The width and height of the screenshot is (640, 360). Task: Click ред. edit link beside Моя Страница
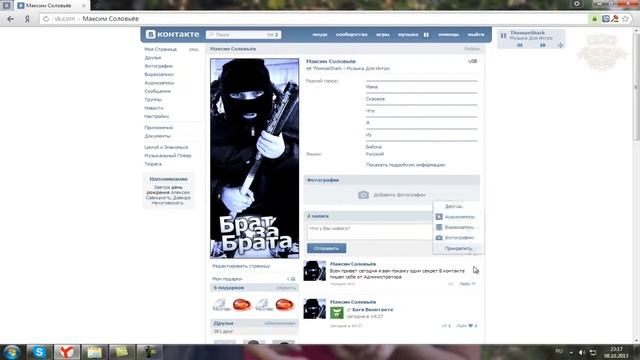[193, 49]
